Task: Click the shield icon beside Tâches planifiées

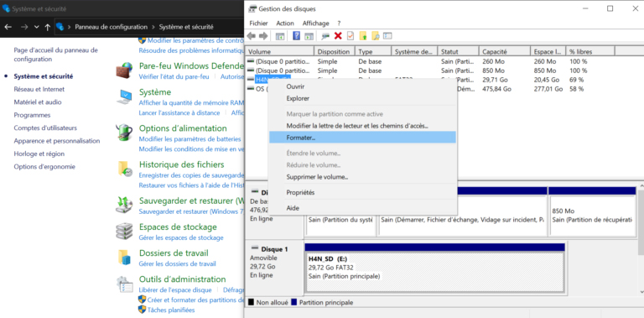Action: coord(142,310)
